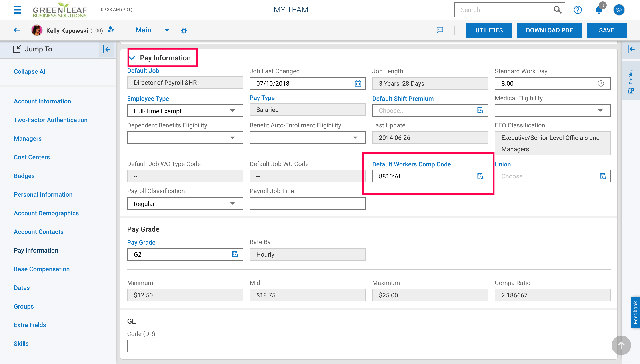
Task: Click the Collapse All link
Action: click(30, 71)
